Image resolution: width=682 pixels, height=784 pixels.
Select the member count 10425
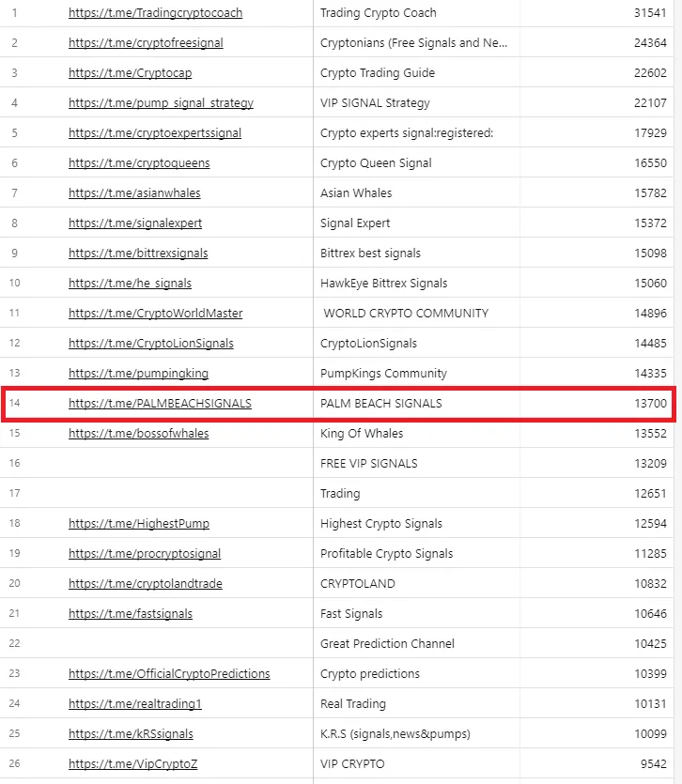click(650, 643)
